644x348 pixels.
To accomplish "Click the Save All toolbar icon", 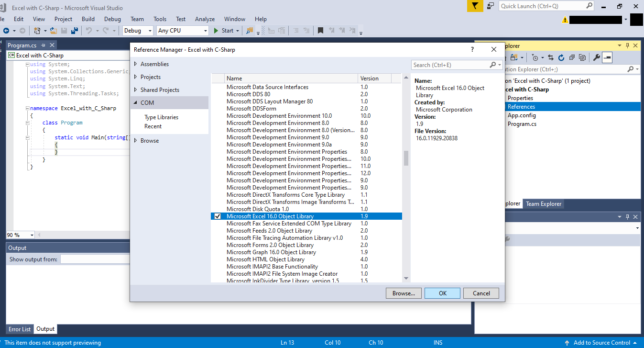I will pos(75,31).
